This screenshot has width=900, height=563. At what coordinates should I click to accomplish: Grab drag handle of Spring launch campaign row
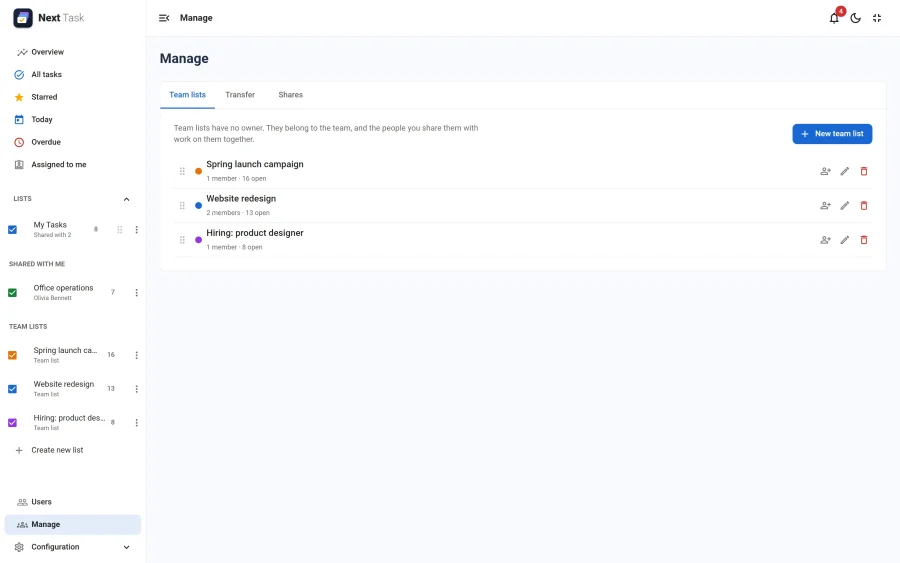coord(182,171)
